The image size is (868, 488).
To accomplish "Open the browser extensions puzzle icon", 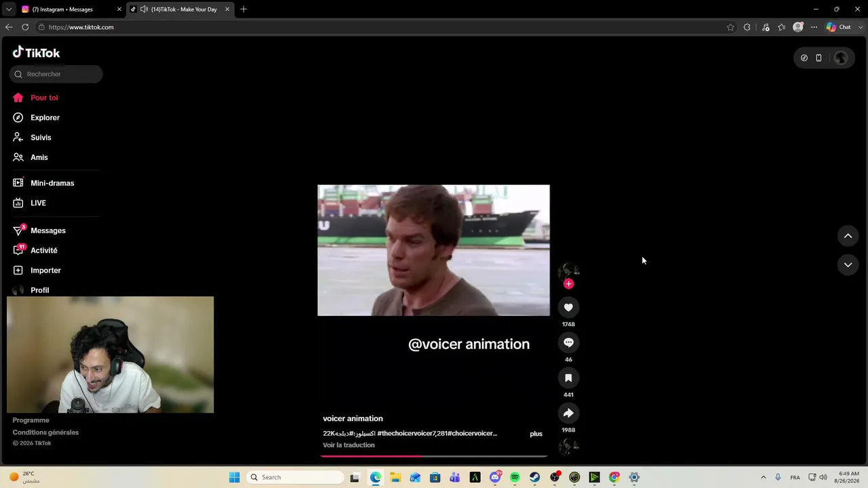I will point(747,27).
